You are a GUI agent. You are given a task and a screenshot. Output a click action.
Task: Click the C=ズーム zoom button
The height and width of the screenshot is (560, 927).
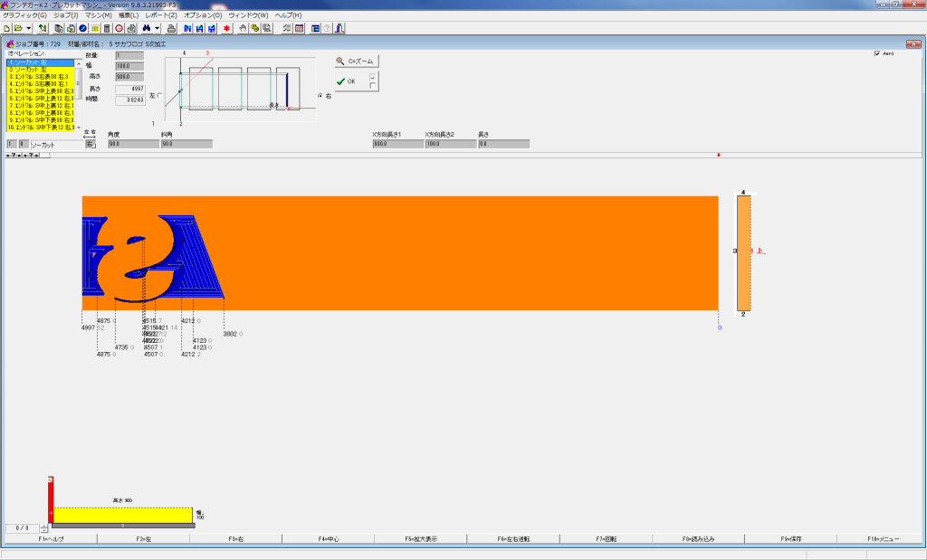coord(357,61)
